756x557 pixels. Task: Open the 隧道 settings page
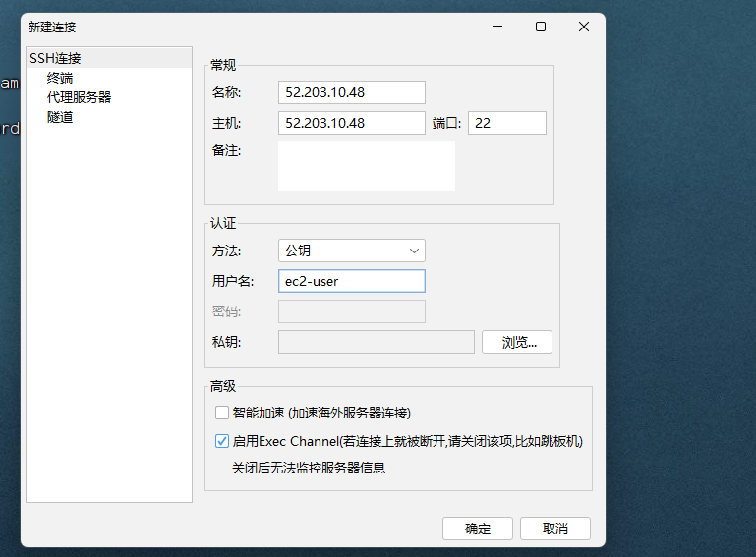60,117
